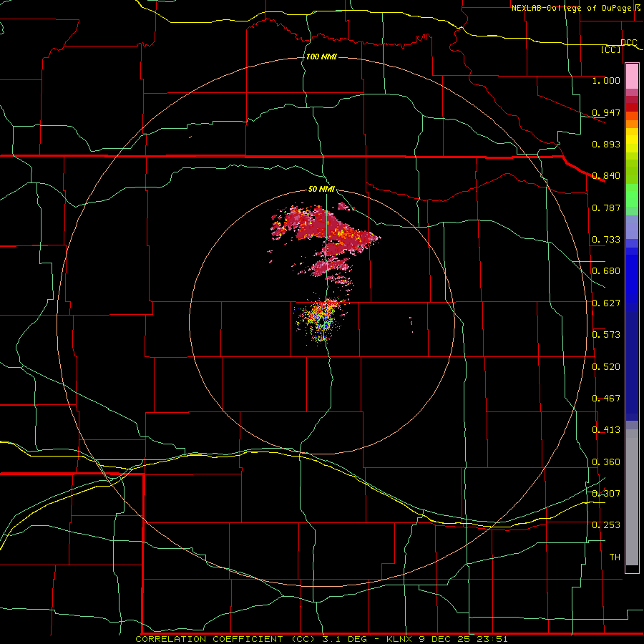Click the 100 NMI range ring label
This screenshot has height=644, width=644.
coord(321,57)
